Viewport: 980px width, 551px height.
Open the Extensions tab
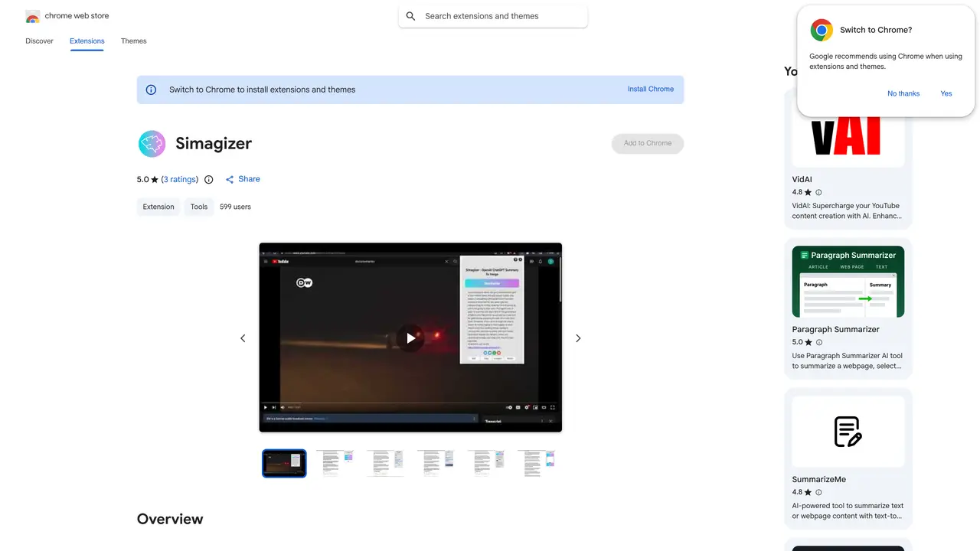[87, 41]
